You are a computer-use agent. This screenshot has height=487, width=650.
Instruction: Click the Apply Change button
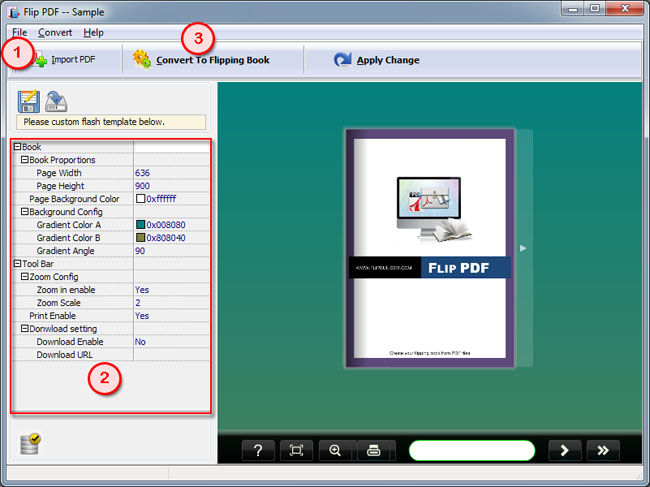[x=376, y=60]
